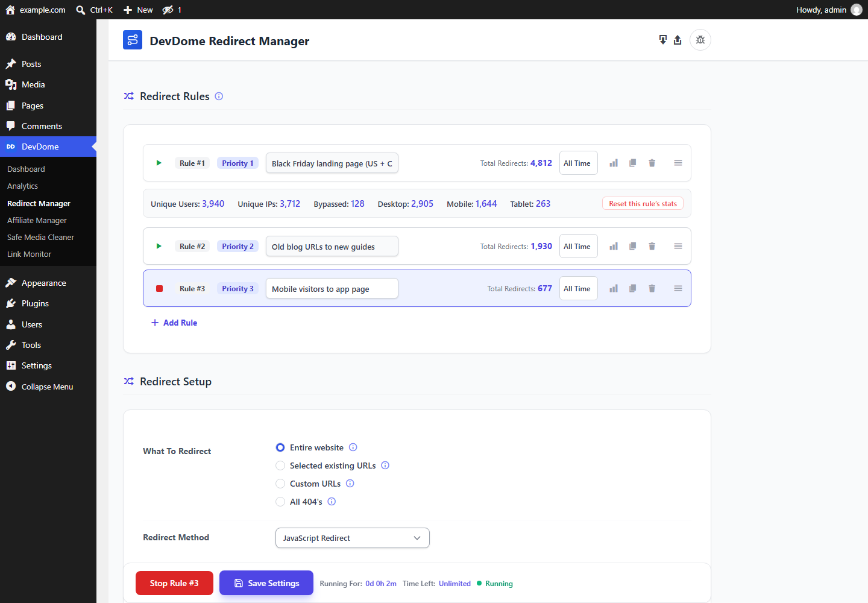The image size is (868, 603).
Task: Click the hidden eye notification icon
Action: pos(168,10)
